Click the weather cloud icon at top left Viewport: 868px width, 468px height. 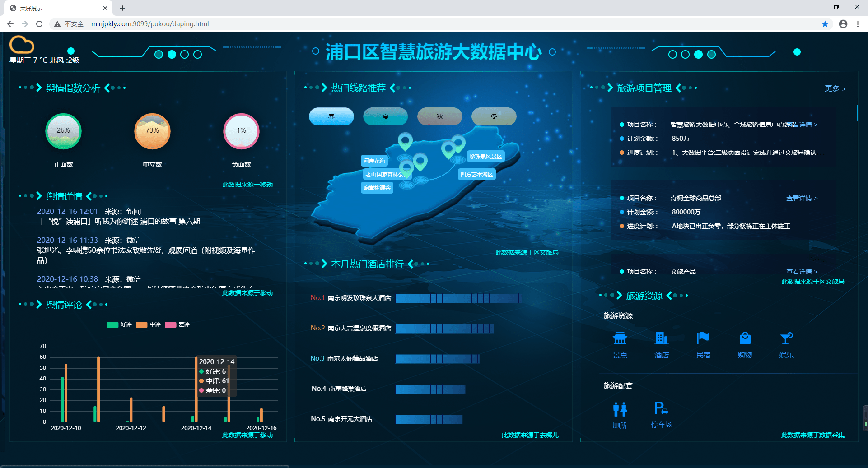(x=21, y=45)
